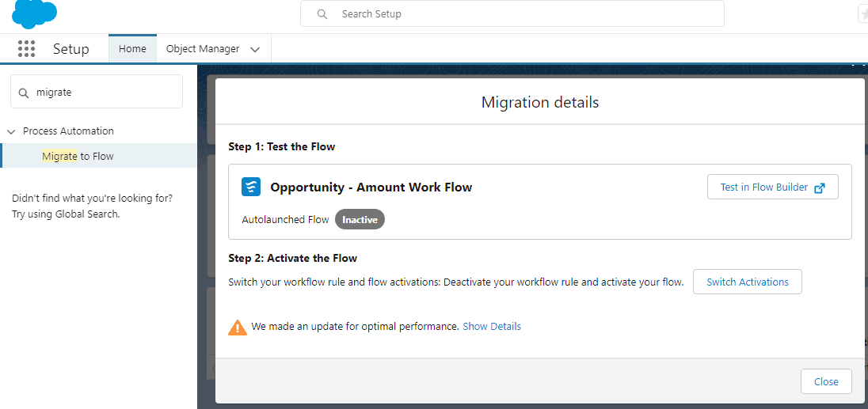
Task: Collapse the Process Automation section chevron
Action: [x=11, y=131]
